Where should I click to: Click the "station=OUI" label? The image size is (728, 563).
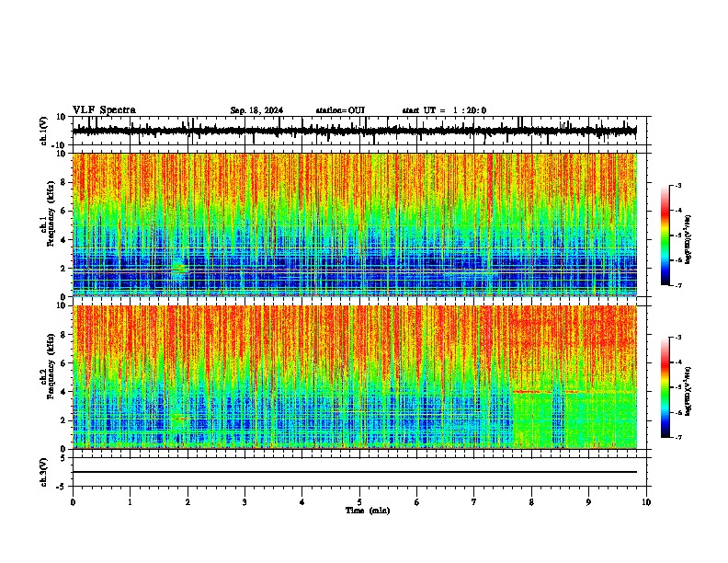pos(340,110)
